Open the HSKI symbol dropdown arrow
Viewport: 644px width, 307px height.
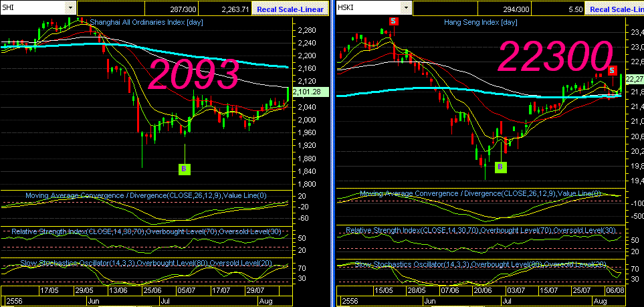(x=406, y=7)
